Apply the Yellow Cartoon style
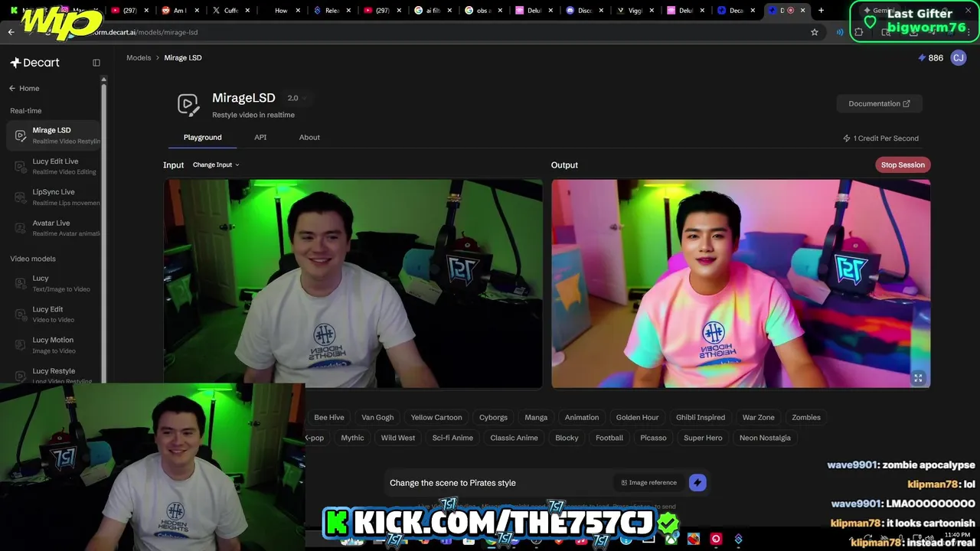Viewport: 980px width, 551px height. click(x=436, y=418)
